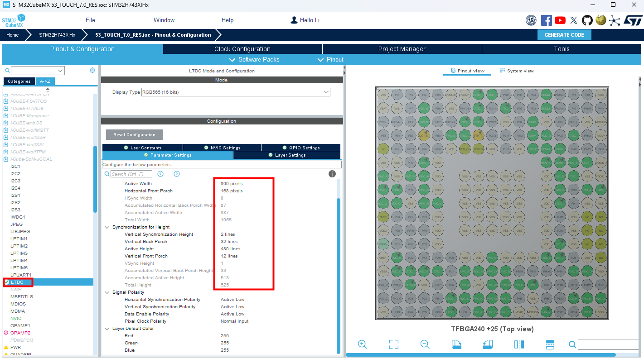Zoom out of the pinout view
This screenshot has width=644, height=358.
coord(425,344)
